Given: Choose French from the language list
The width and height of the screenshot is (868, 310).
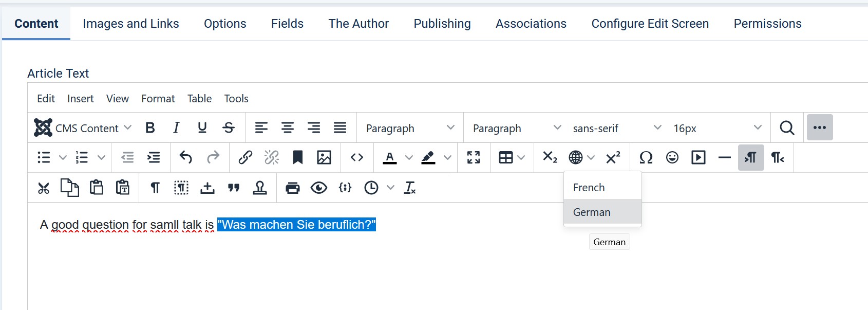Looking at the screenshot, I should tap(589, 188).
